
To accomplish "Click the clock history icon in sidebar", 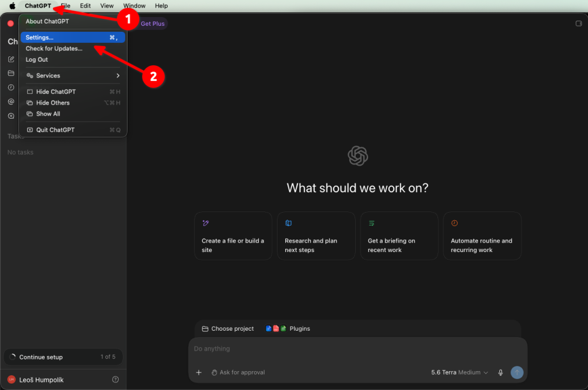I will [11, 88].
